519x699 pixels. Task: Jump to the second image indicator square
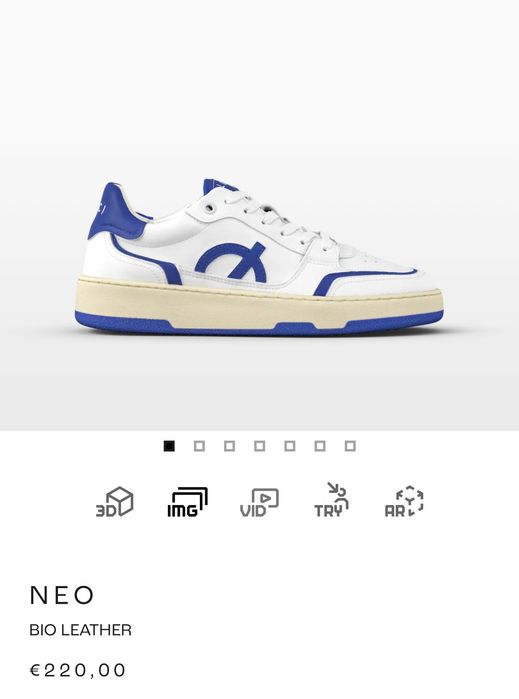[199, 446]
